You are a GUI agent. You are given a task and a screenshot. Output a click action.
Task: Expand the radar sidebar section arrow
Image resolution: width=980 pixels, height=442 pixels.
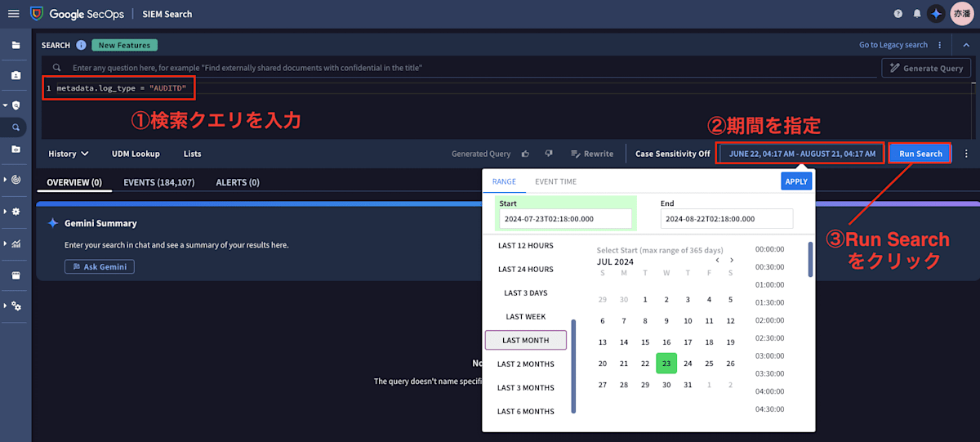[x=5, y=179]
